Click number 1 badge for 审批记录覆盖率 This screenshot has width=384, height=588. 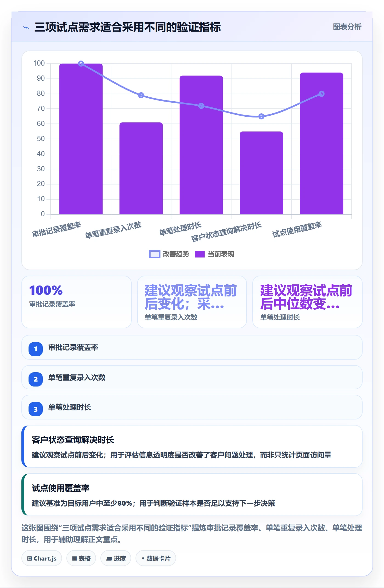click(36, 349)
